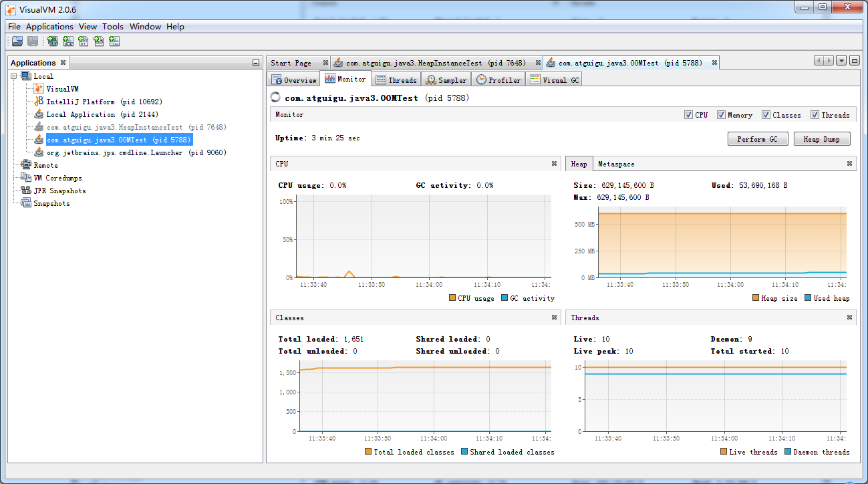Select the JFR Snapshots icon in tree

pos(26,191)
